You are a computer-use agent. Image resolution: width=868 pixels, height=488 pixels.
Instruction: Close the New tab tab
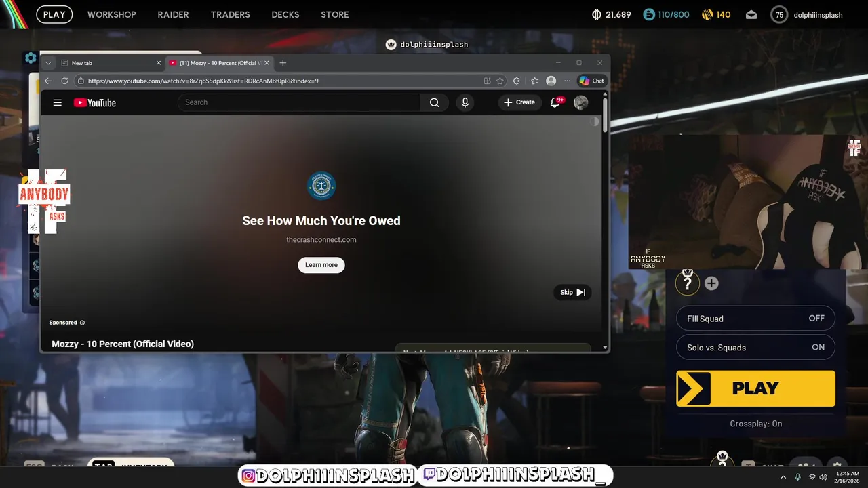point(159,63)
